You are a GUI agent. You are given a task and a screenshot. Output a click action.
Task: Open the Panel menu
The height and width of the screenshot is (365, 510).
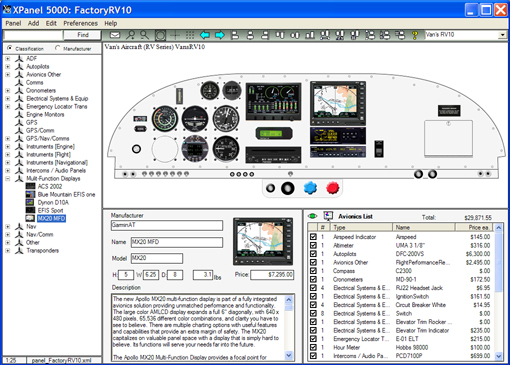[x=13, y=23]
